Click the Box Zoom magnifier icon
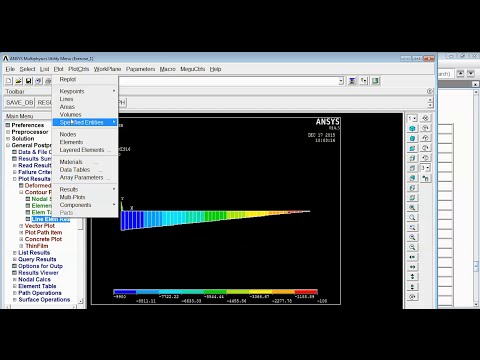 click(x=412, y=218)
